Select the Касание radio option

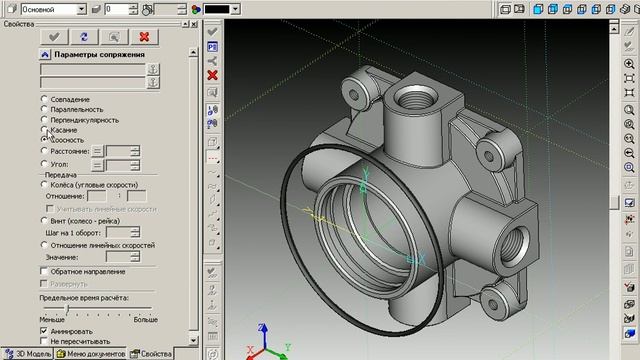click(44, 129)
